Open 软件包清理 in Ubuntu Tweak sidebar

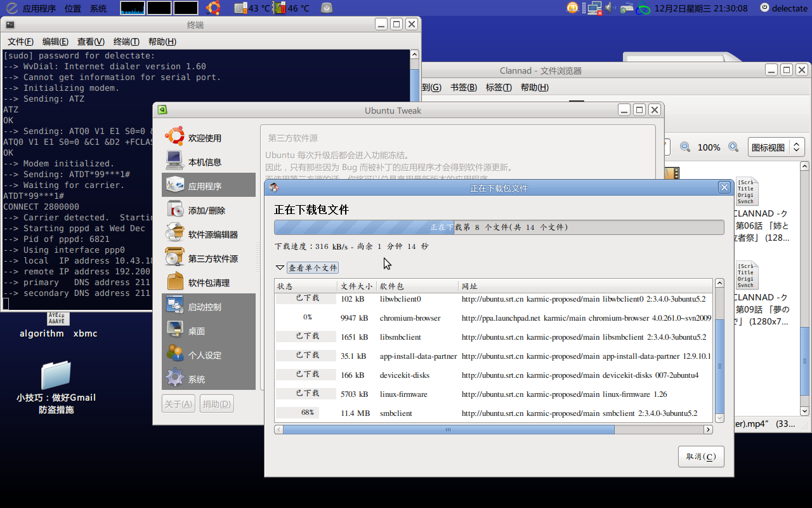point(209,283)
